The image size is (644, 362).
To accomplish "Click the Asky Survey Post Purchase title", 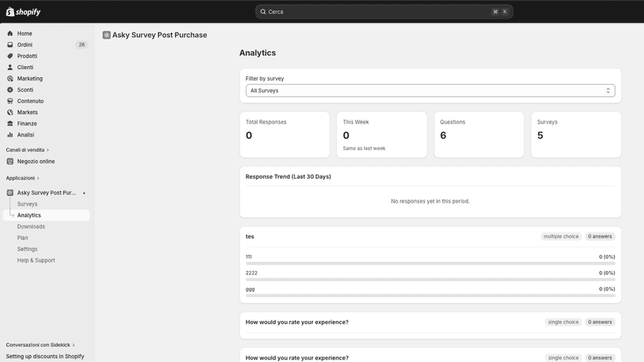I will tap(159, 35).
